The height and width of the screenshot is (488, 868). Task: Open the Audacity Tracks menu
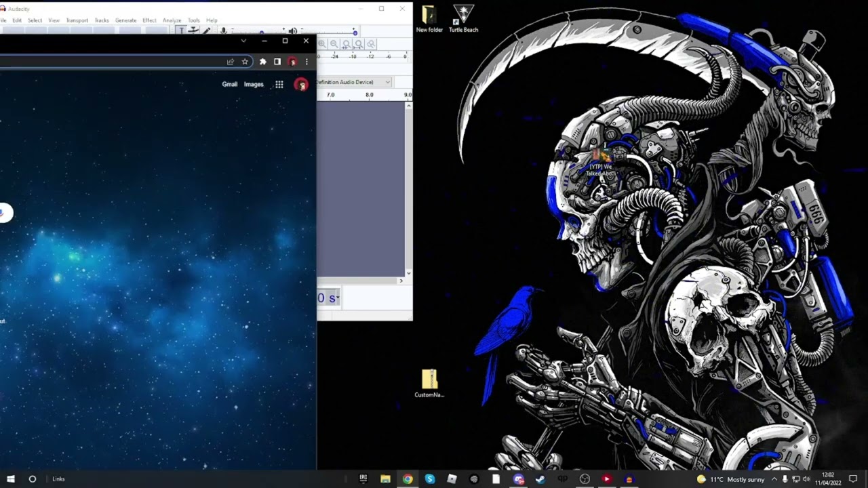tap(102, 20)
